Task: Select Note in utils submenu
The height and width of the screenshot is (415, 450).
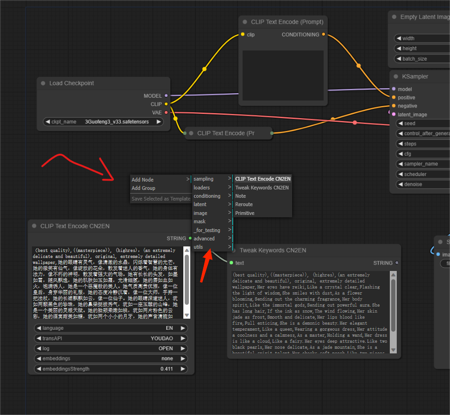Action: coord(263,196)
